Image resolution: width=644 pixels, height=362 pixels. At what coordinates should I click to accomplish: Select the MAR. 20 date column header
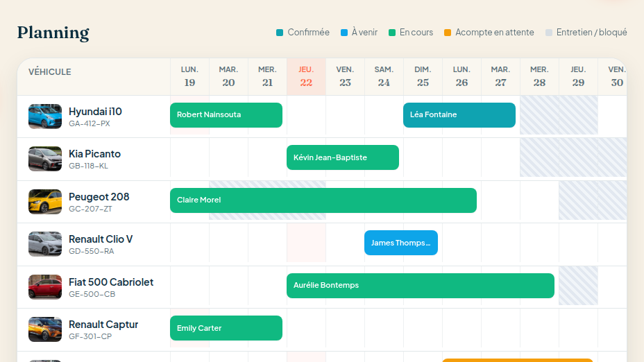pyautogui.click(x=228, y=76)
